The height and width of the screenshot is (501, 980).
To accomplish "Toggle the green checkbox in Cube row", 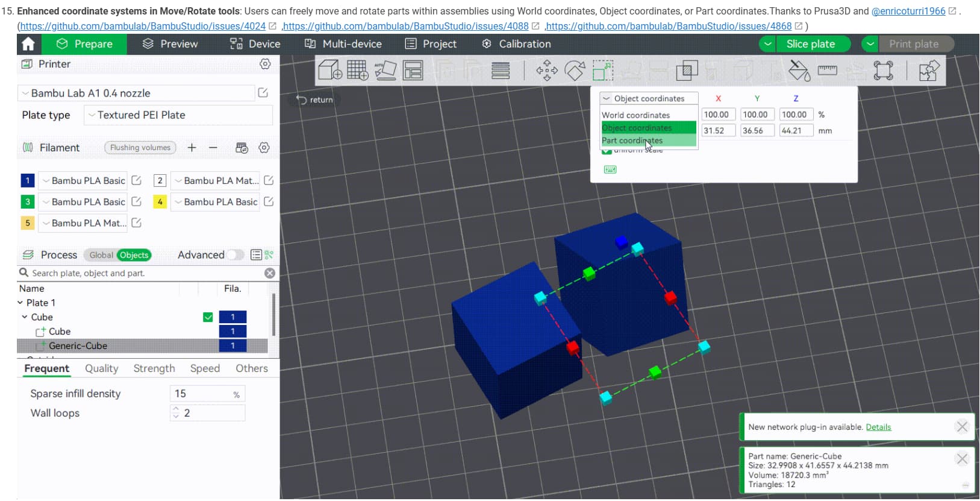I will 208,317.
